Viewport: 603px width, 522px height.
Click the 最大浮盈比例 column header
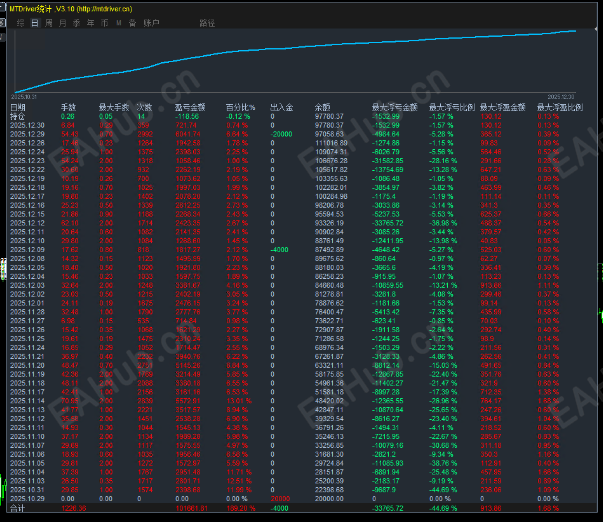point(560,107)
